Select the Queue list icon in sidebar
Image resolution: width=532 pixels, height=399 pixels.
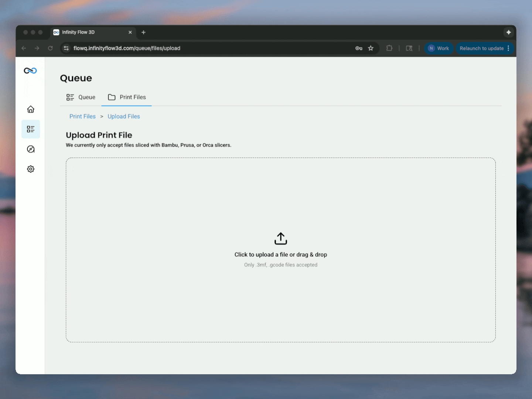click(x=31, y=129)
